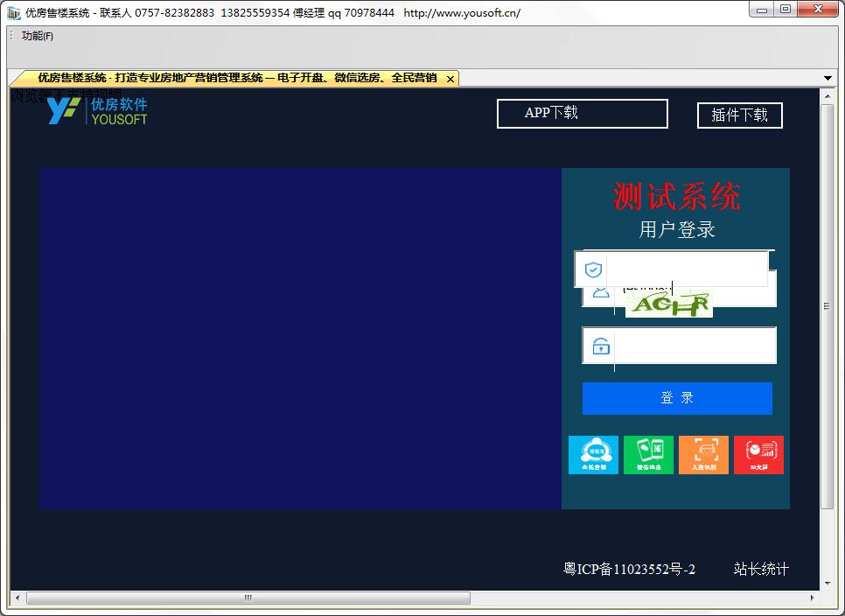This screenshot has height=616, width=845.
Task: Minimize the 优房售楼系统 window
Action: [762, 10]
